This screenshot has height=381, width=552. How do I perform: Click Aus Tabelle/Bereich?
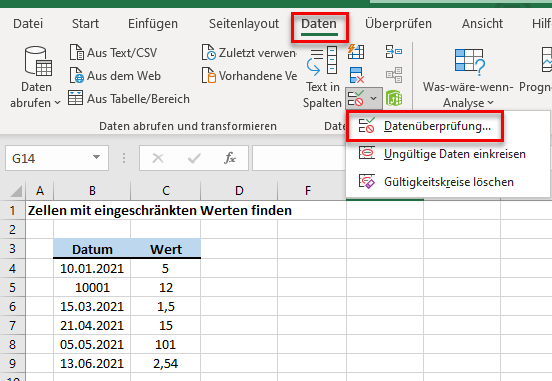coord(129,99)
